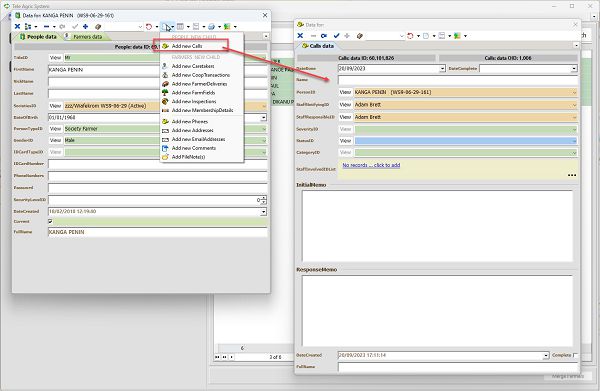The height and width of the screenshot is (391, 600).
Task: Select the Calls data tab
Action: click(318, 46)
